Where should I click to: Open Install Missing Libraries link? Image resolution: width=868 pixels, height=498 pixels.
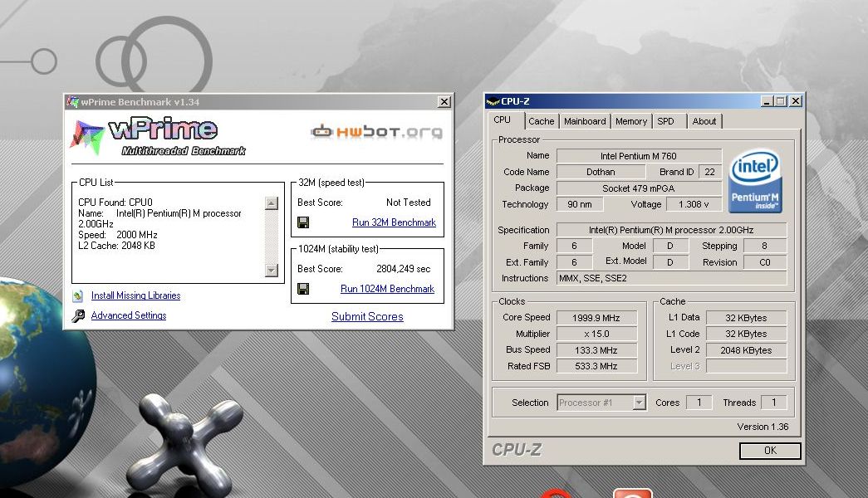click(135, 295)
